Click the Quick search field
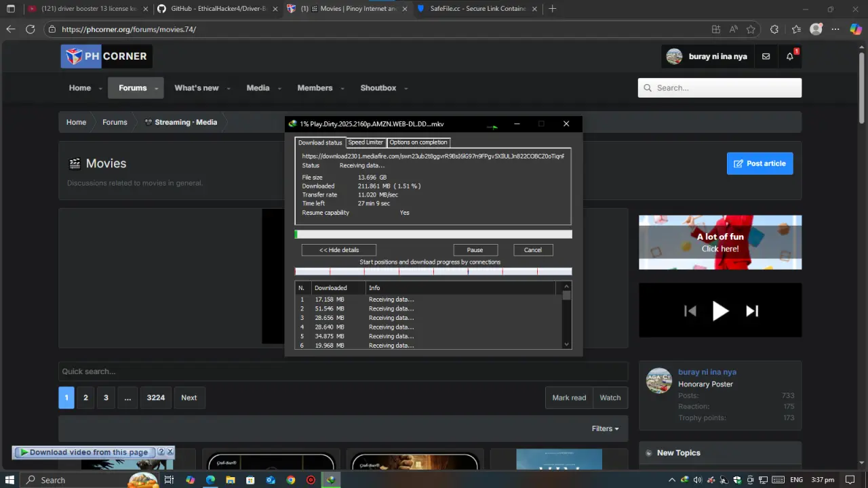 click(x=343, y=371)
